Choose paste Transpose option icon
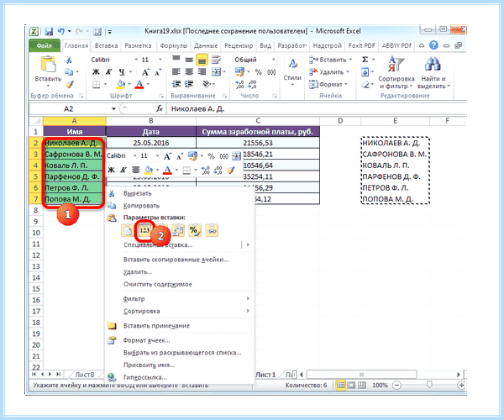 178,230
